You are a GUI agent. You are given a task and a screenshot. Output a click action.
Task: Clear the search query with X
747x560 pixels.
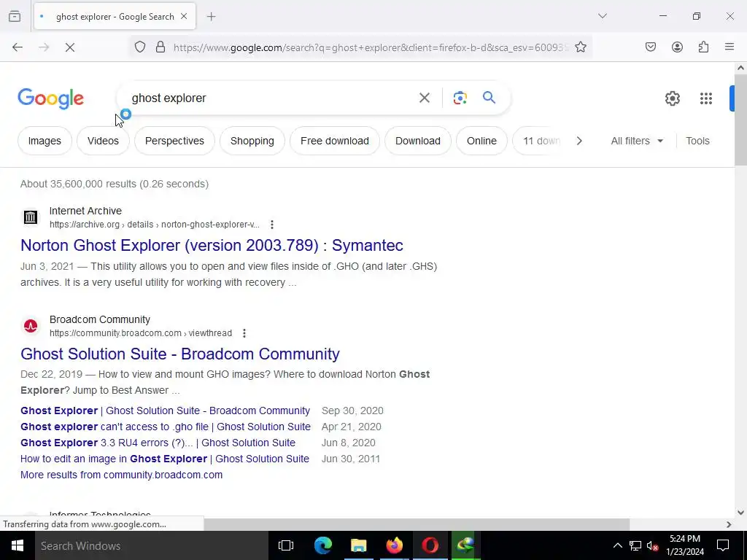(x=424, y=98)
